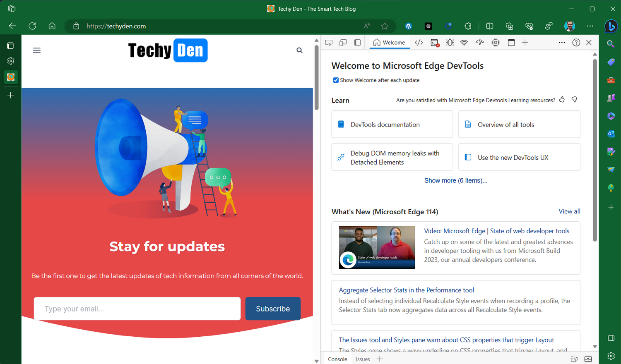This screenshot has width=621, height=364.
Task: Open a new tab from vertical tabs
Action: click(x=11, y=95)
